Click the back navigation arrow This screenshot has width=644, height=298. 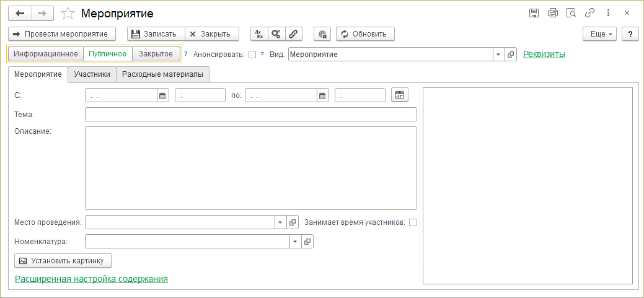pyautogui.click(x=20, y=13)
